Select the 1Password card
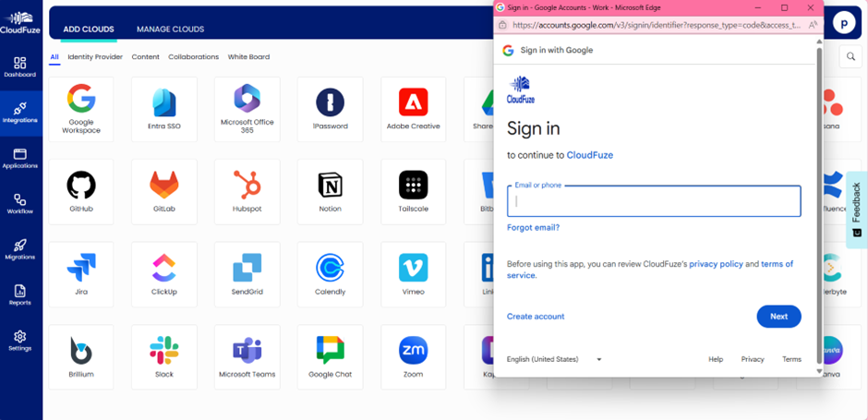This screenshot has height=420, width=868. (x=331, y=109)
